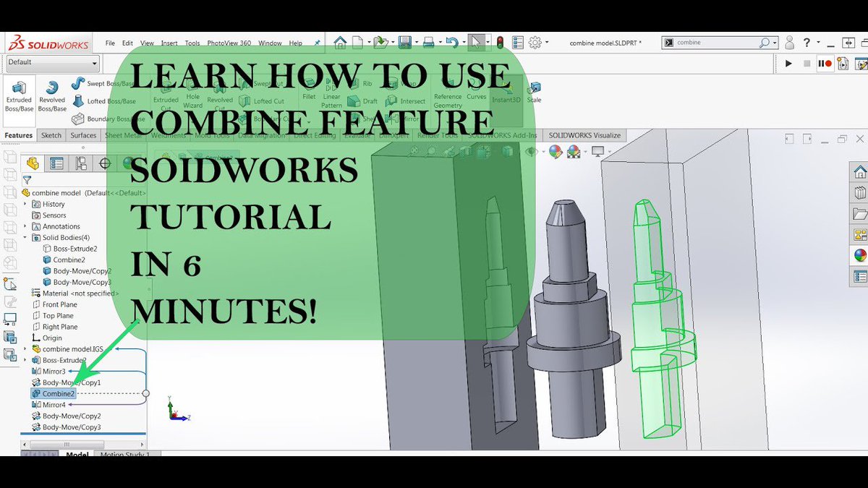Click the user login icon
Image resolution: width=868 pixels, height=488 pixels.
point(790,43)
